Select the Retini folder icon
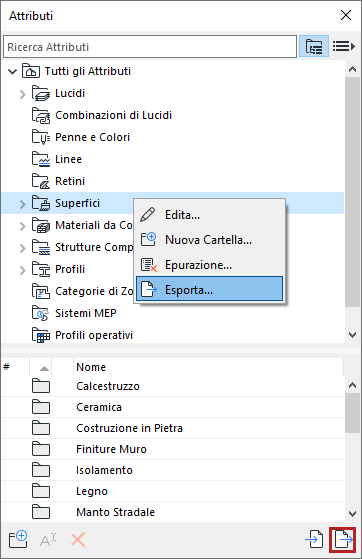This screenshot has height=559, width=362. [x=41, y=181]
